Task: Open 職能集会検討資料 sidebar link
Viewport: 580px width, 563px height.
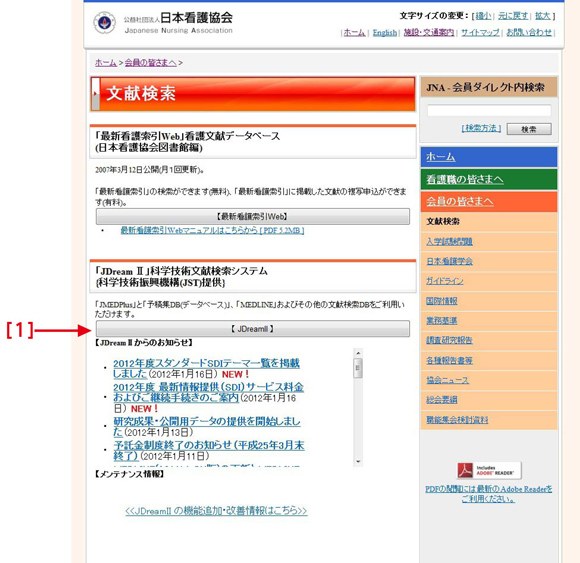Action: (457, 420)
